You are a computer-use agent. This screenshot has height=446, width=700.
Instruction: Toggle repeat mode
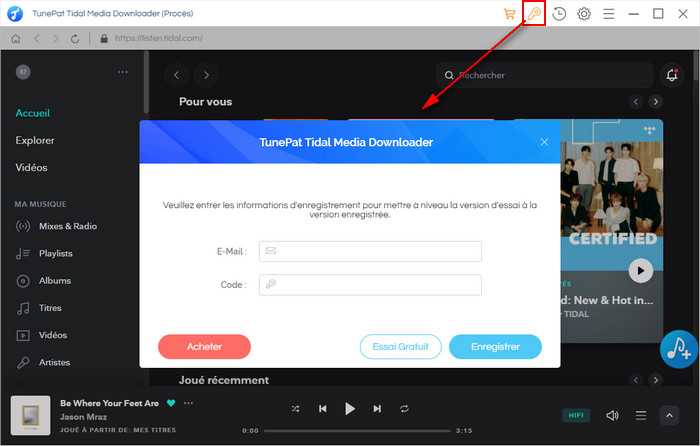(404, 409)
